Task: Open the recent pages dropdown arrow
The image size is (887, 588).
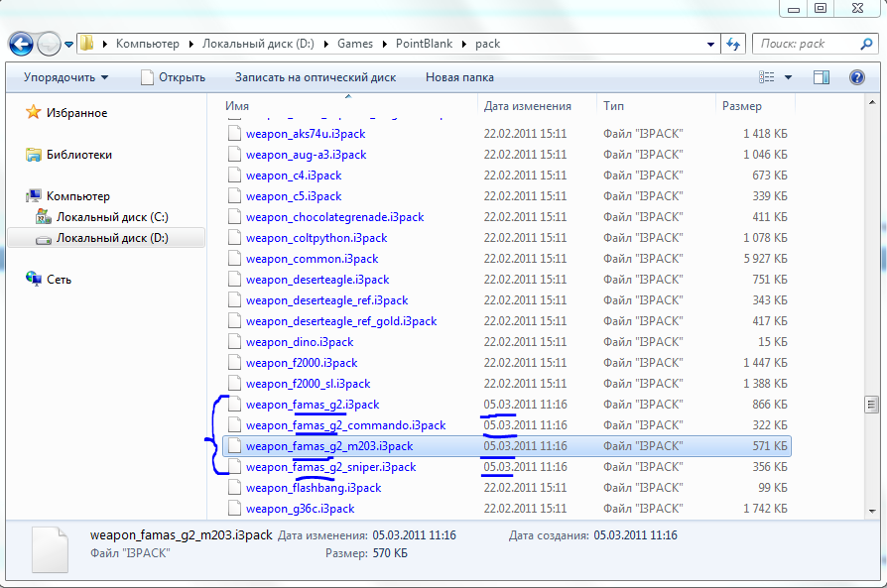Action: 68,44
